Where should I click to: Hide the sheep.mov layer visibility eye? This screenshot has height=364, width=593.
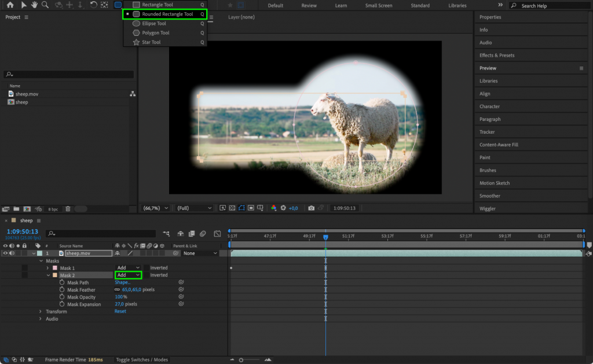click(6, 253)
